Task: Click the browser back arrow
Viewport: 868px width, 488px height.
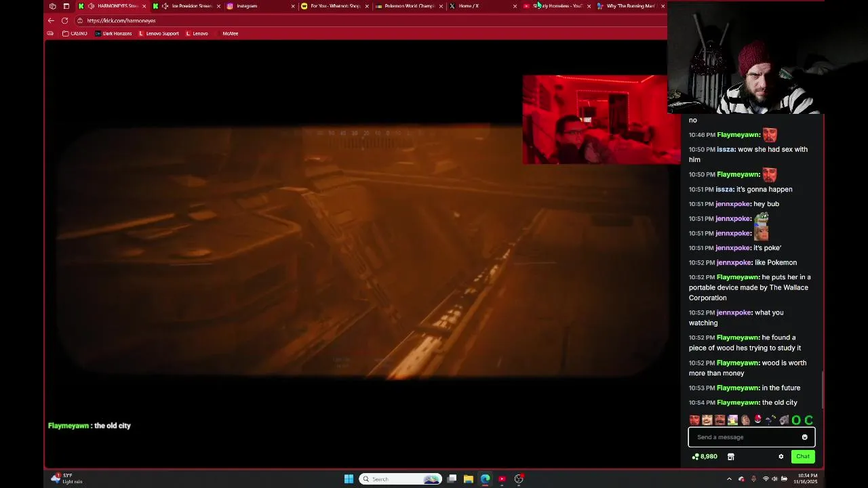Action: tap(51, 20)
